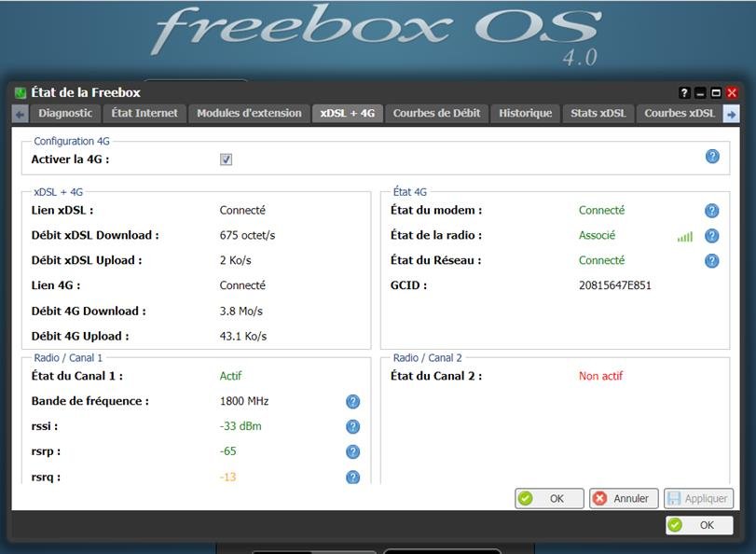Viewport: 756px width, 554px height.
Task: Click the Associé radio status
Action: click(x=597, y=236)
